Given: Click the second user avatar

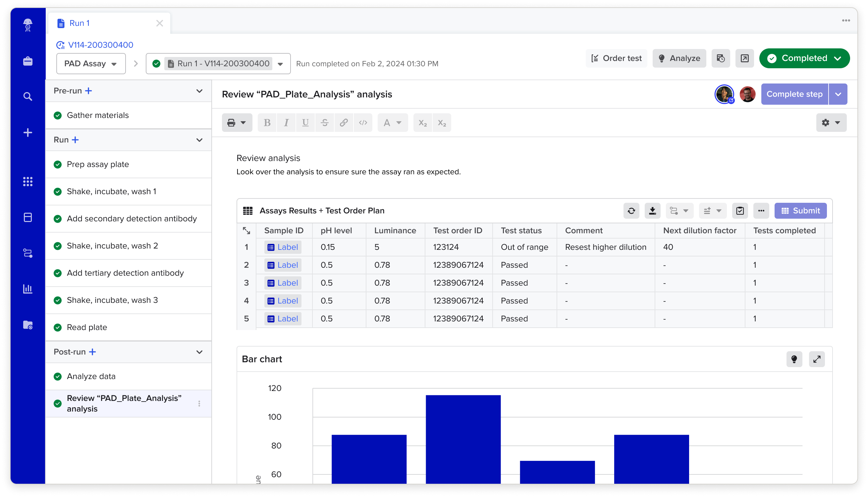Looking at the screenshot, I should coord(747,94).
